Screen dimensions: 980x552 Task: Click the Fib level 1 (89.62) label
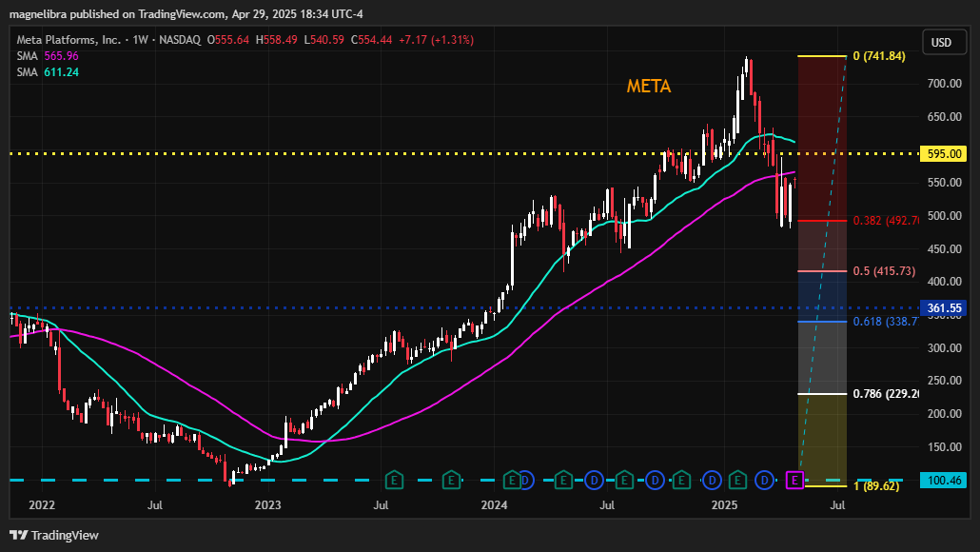coord(876,485)
